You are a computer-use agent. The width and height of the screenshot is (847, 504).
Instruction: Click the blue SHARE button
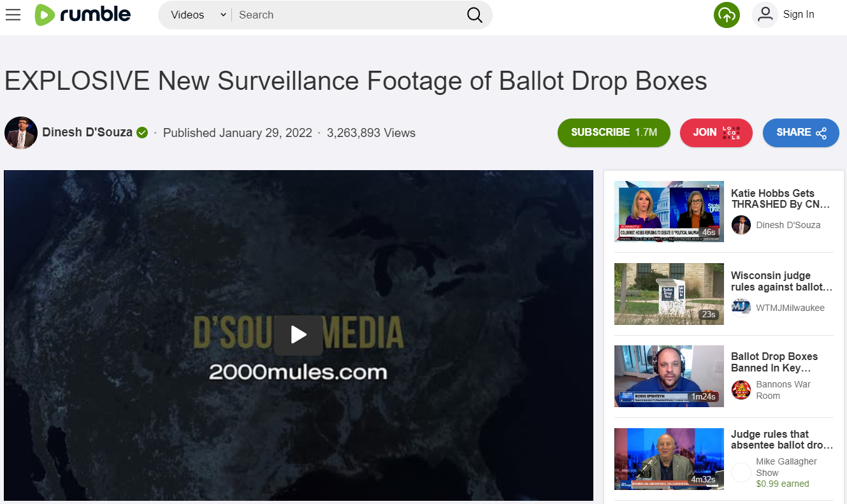pos(800,133)
